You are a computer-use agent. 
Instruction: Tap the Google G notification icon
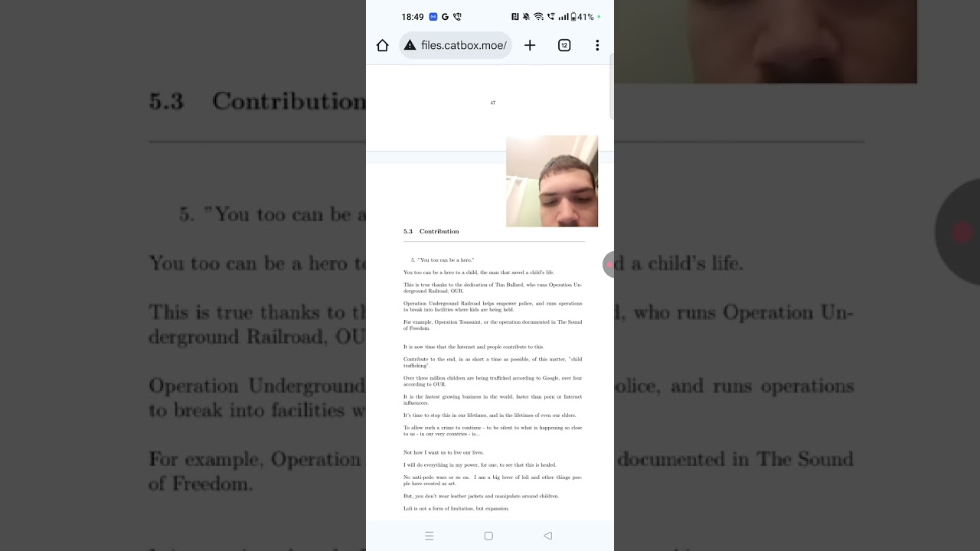pos(445,17)
